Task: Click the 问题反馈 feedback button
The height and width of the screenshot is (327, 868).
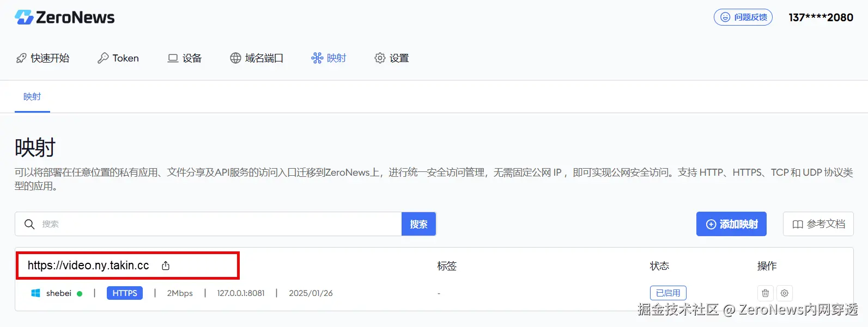Action: tap(743, 17)
